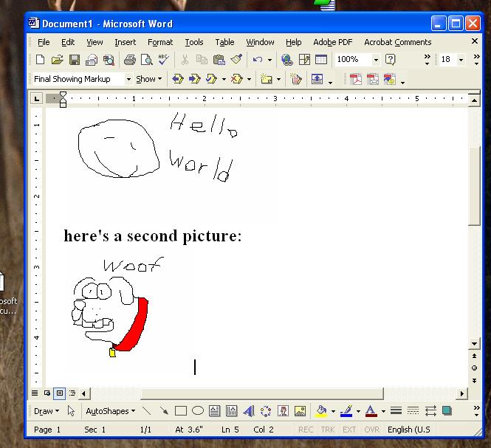Click the Show button in Reviewing toolbar

(x=148, y=79)
